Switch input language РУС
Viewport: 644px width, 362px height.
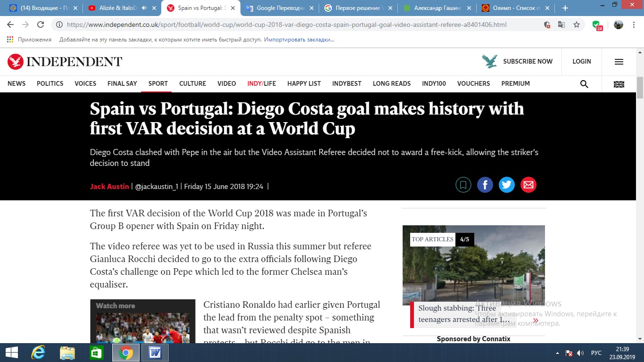[596, 353]
